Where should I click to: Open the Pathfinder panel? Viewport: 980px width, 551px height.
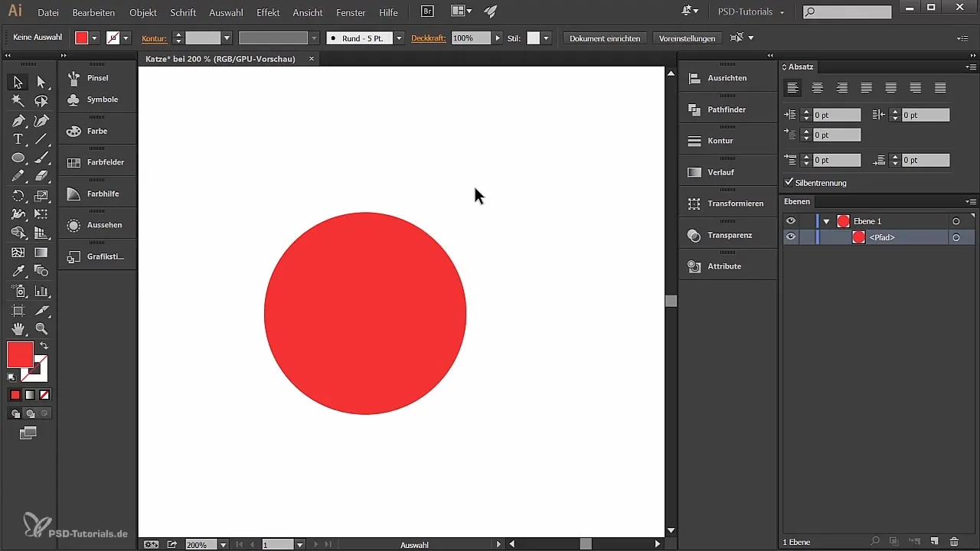pyautogui.click(x=727, y=109)
